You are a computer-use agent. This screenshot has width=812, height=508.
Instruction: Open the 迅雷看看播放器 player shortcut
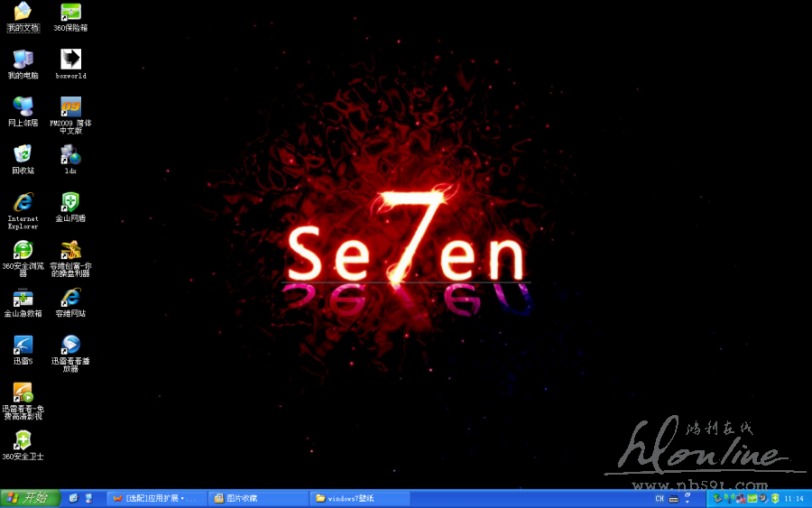click(70, 346)
